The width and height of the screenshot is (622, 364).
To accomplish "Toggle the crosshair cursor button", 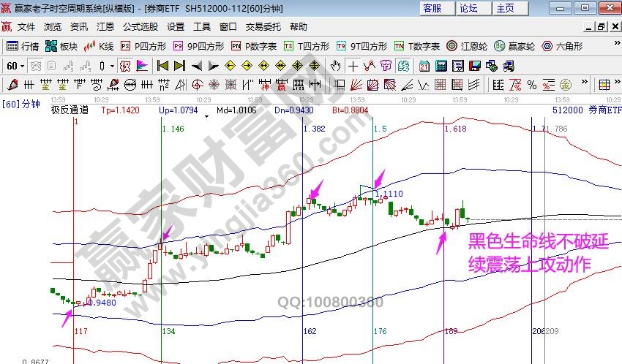I will pyautogui.click(x=353, y=66).
